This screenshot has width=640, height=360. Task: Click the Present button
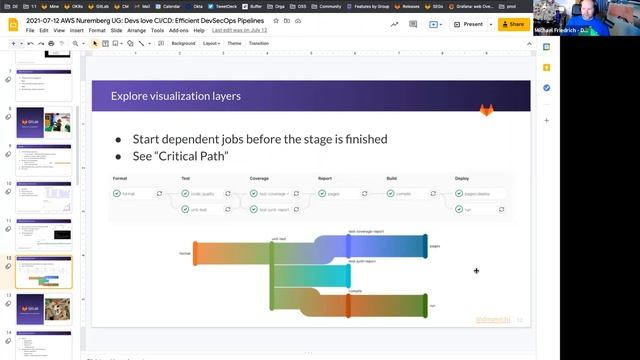(469, 24)
